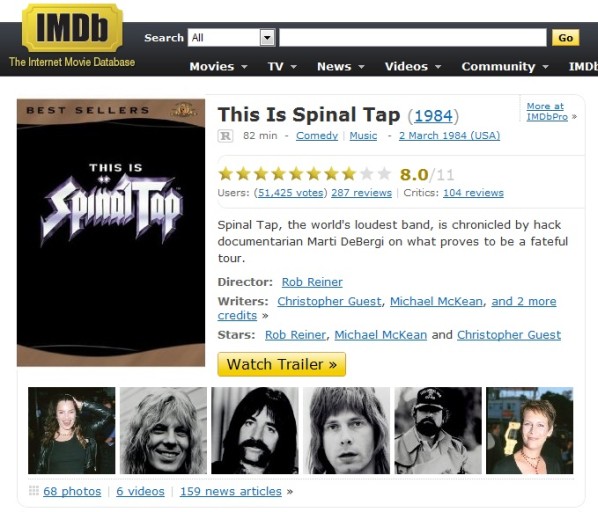Click the Watch Trailer button

(x=281, y=364)
